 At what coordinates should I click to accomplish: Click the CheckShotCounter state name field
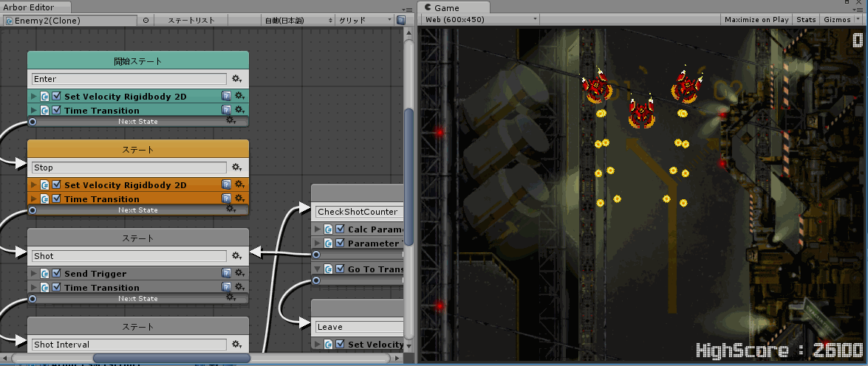[x=359, y=211]
